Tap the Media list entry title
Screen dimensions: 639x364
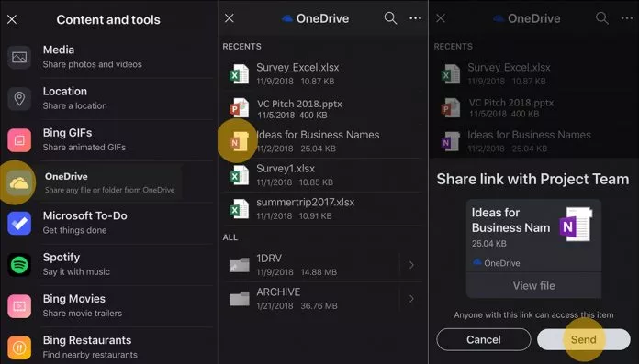59,50
